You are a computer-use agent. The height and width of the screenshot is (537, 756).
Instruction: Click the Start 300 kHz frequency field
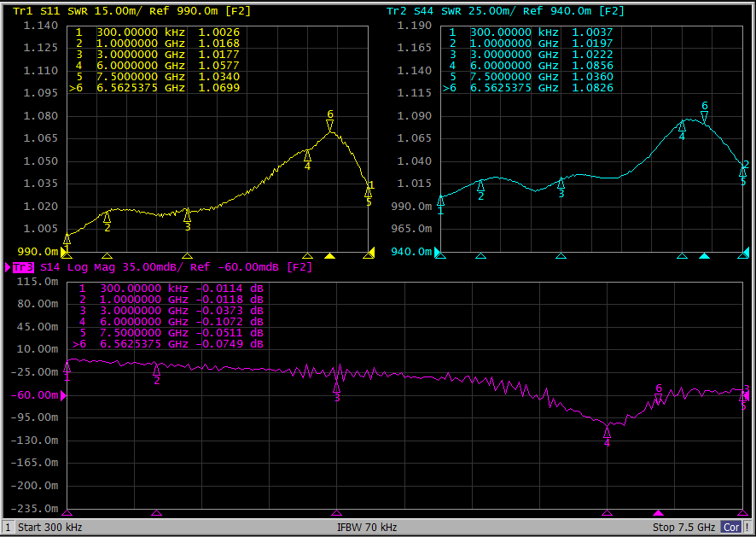click(x=50, y=528)
